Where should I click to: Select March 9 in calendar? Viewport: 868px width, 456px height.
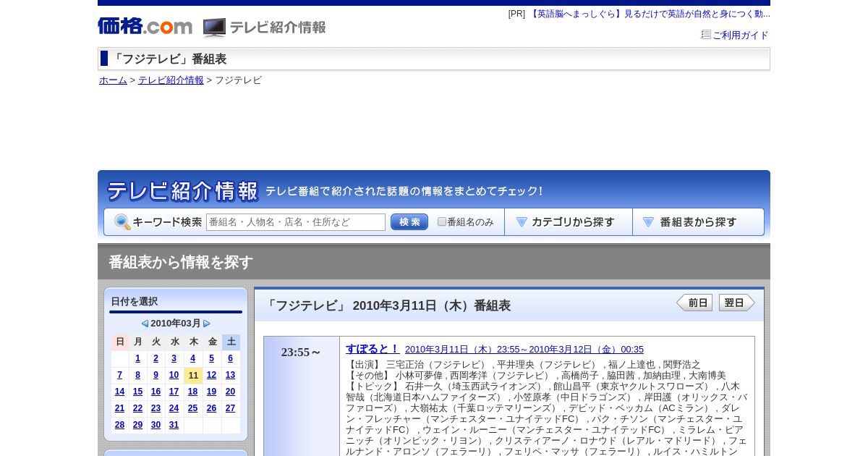(x=156, y=375)
